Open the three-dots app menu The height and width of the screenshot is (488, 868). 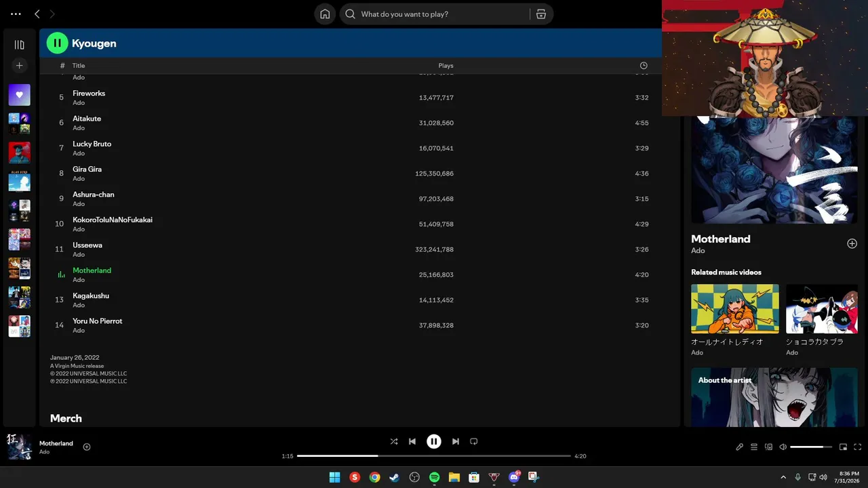click(16, 14)
